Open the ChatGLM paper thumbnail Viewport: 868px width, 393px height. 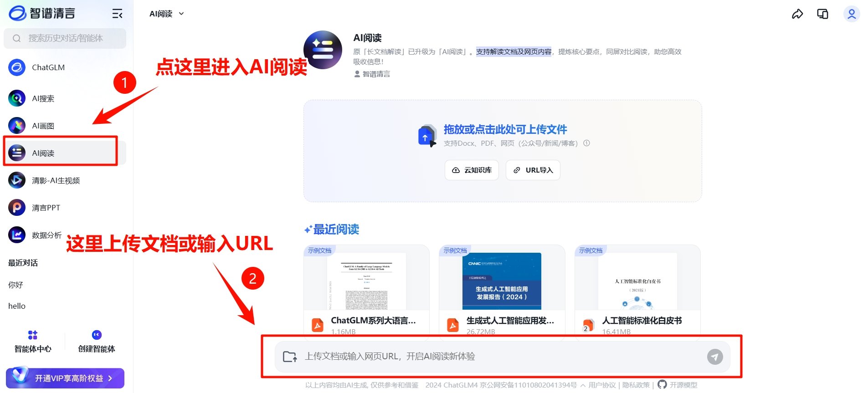pos(366,281)
